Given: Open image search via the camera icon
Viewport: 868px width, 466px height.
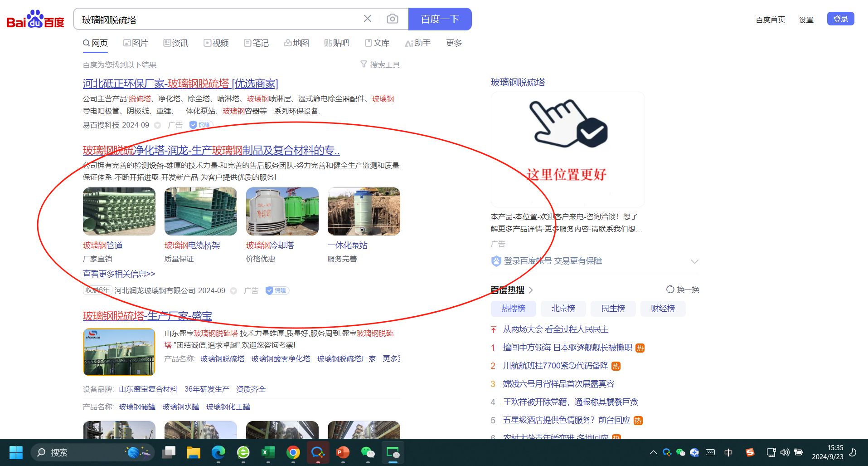Looking at the screenshot, I should [393, 19].
